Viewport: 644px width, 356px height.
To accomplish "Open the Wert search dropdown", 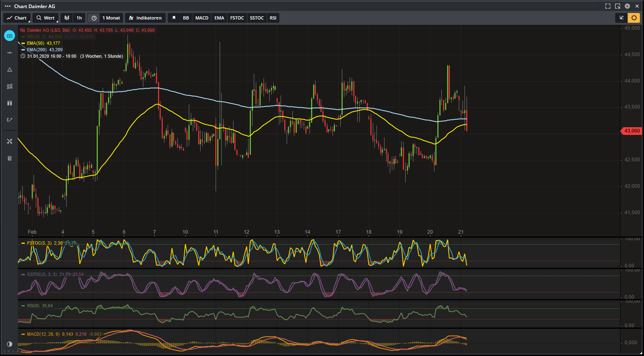I will [x=45, y=18].
